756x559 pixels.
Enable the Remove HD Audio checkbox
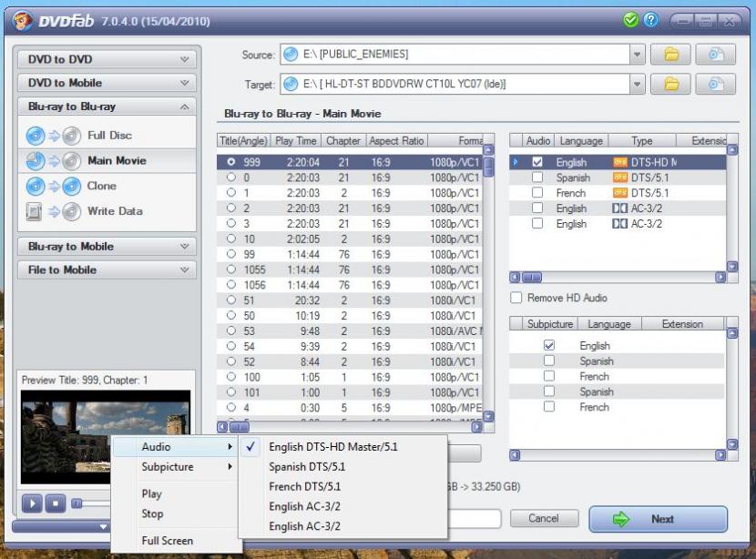(516, 298)
